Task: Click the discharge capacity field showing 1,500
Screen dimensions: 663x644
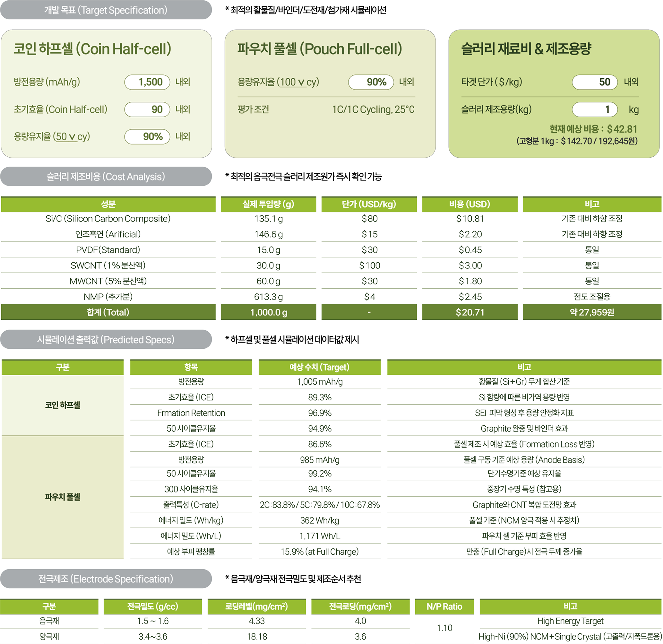Action: pyautogui.click(x=147, y=82)
